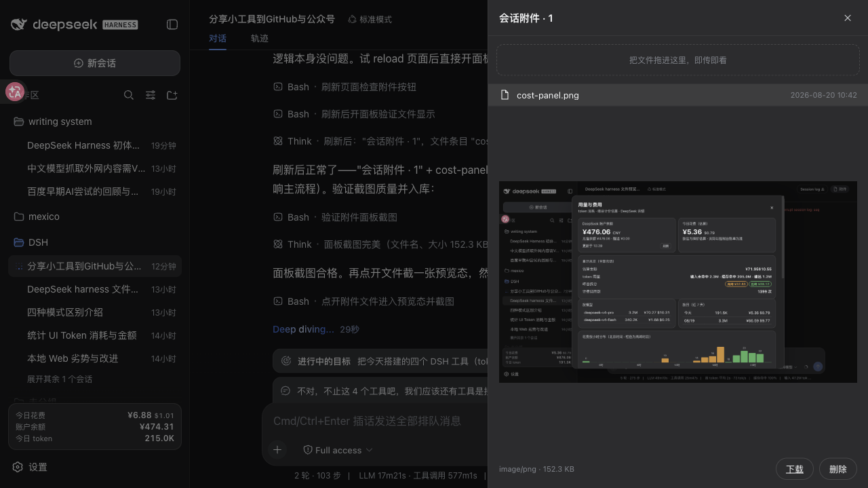Click the LLM 17m21s status entry

coord(382,476)
